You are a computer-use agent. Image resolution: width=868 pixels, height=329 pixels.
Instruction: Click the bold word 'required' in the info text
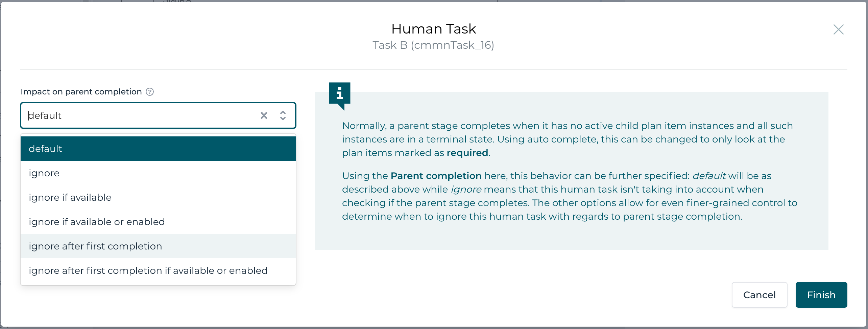(x=467, y=153)
